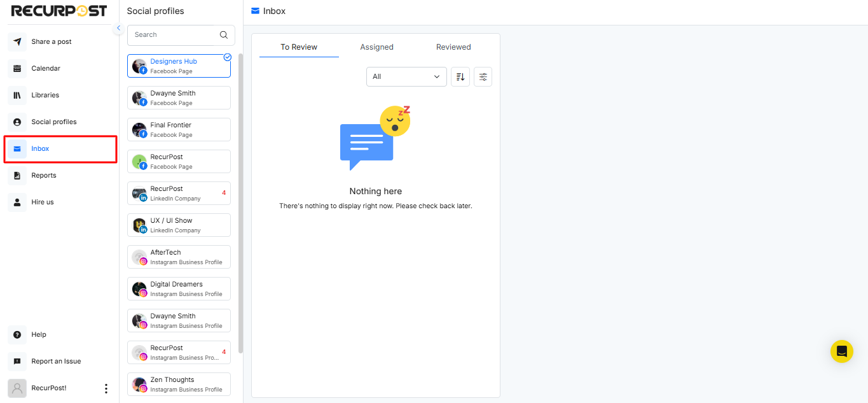This screenshot has width=868, height=403.
Task: Open Libraries menu item
Action: coord(45,95)
